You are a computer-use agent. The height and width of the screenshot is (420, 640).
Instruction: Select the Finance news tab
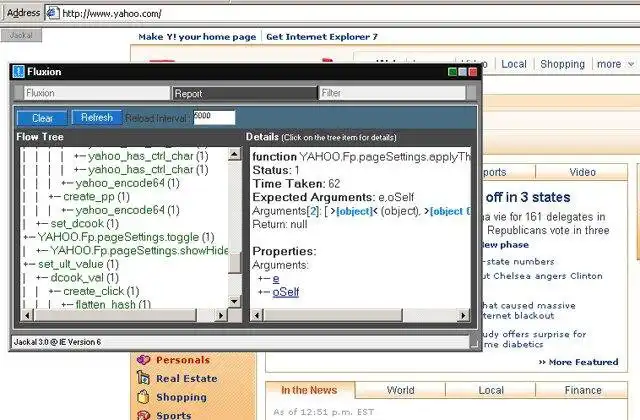(x=583, y=390)
